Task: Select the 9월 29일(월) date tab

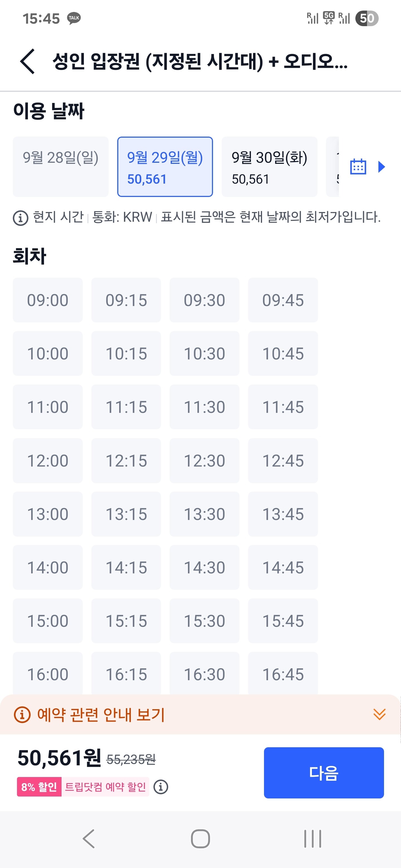Action: [165, 167]
